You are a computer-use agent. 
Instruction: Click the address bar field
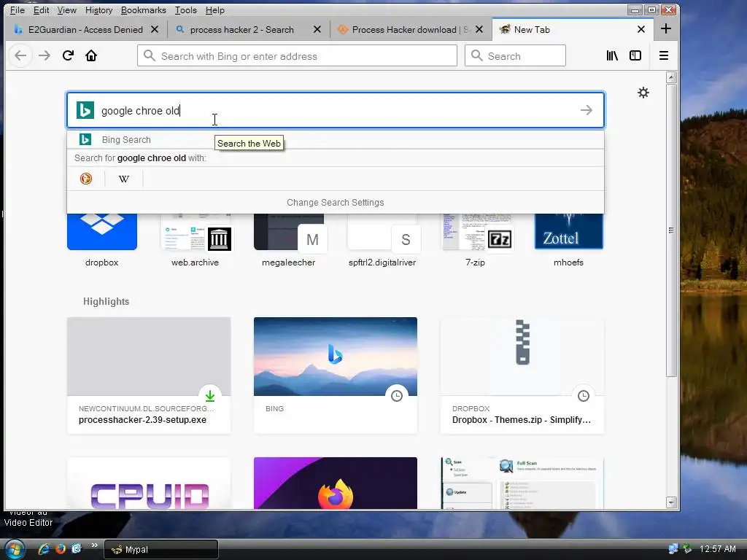(298, 55)
